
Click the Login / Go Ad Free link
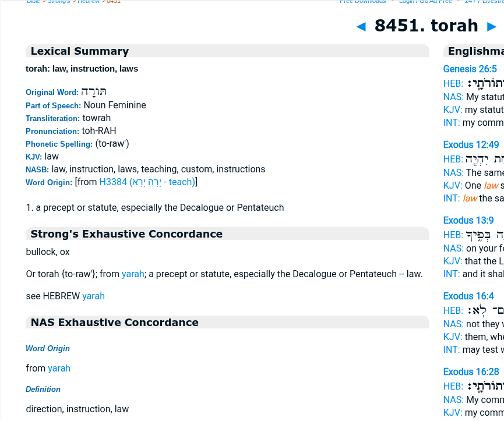425,2
